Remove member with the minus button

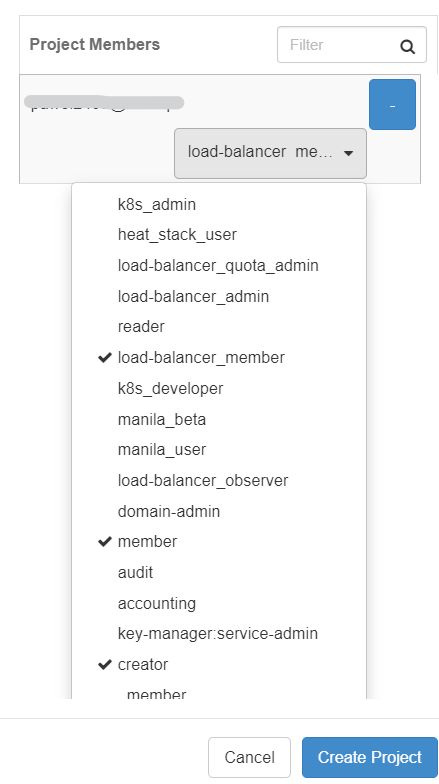[x=392, y=104]
